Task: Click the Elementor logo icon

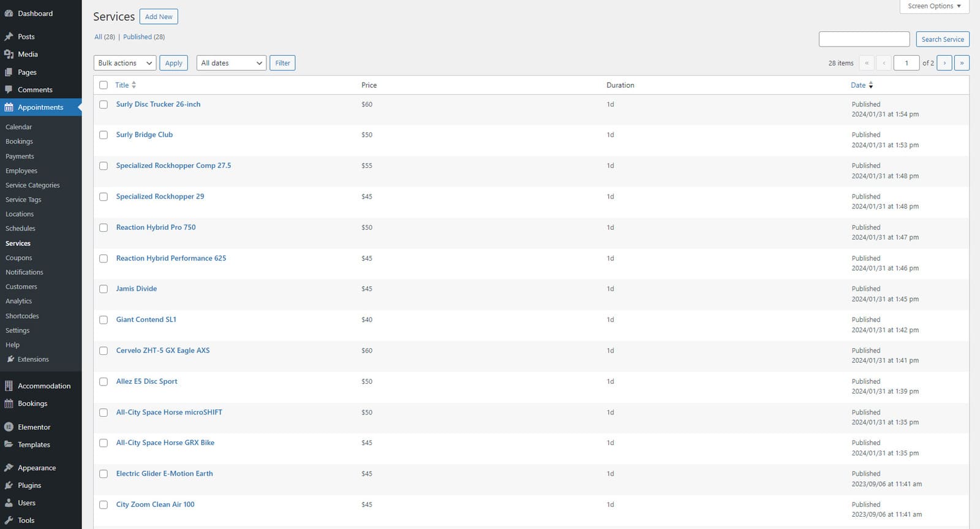Action: (9, 427)
